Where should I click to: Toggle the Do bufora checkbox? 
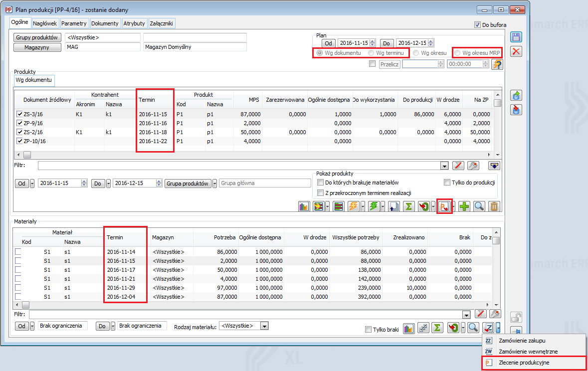(477, 25)
